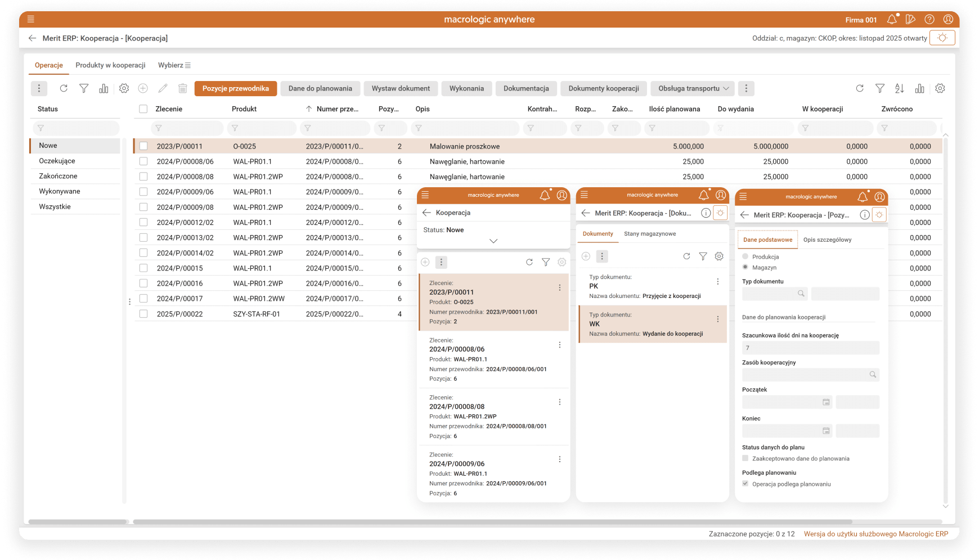Open the Wybierz menu list

174,65
